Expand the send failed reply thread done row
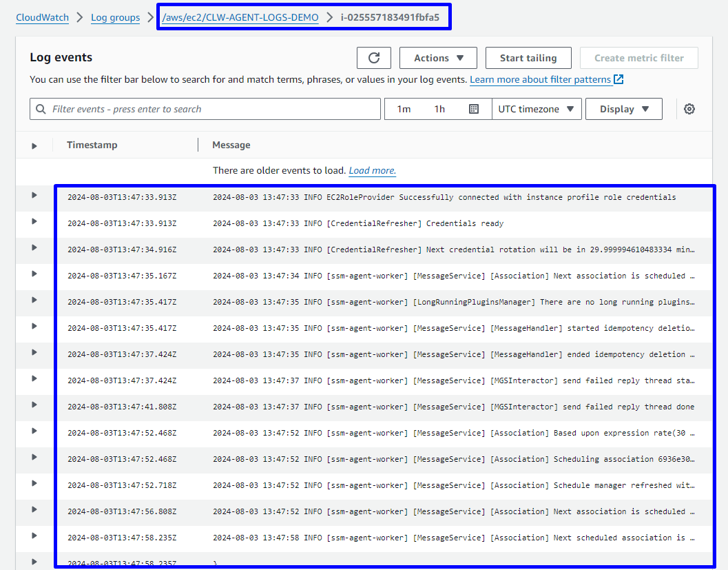728x570 pixels. click(x=34, y=405)
